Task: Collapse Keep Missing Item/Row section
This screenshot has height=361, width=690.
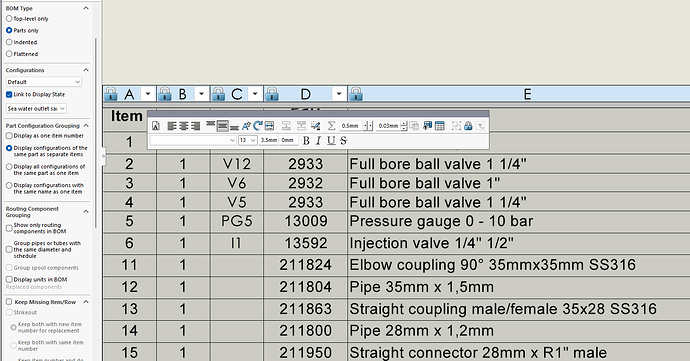Action: [86, 302]
